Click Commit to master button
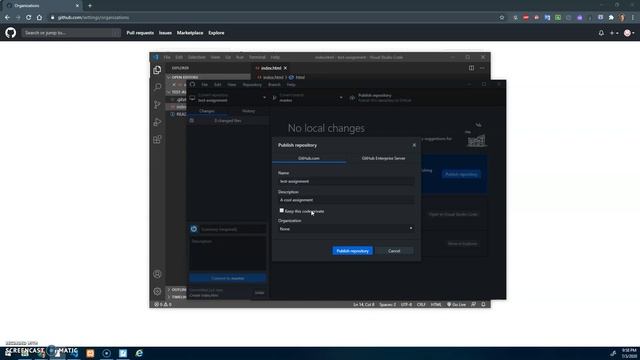This screenshot has width=640, height=360. 228,278
